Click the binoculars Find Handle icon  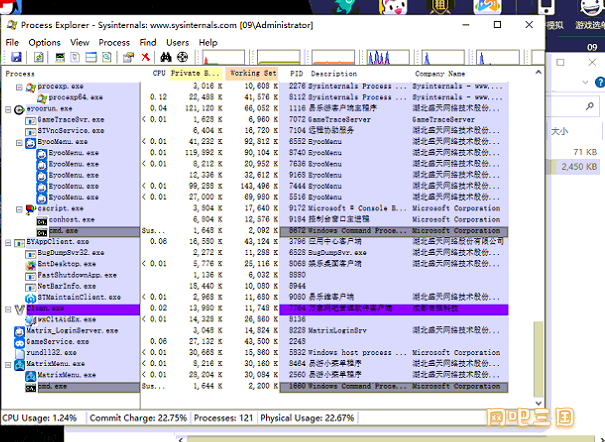click(166, 57)
